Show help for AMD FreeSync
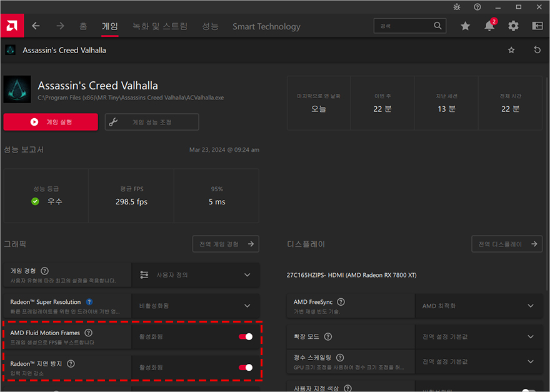Viewport: 550px width, 392px height. point(341,302)
